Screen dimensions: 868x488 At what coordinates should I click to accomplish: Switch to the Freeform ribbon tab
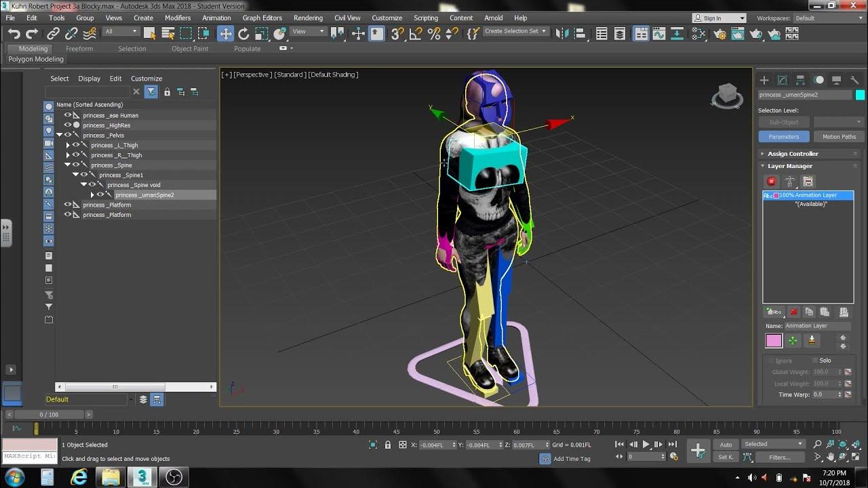click(x=79, y=49)
